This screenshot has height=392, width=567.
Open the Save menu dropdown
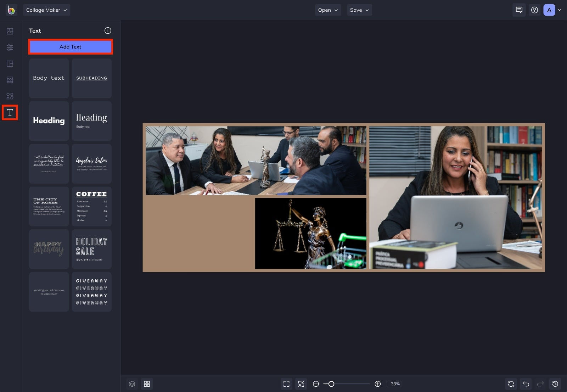pyautogui.click(x=359, y=10)
